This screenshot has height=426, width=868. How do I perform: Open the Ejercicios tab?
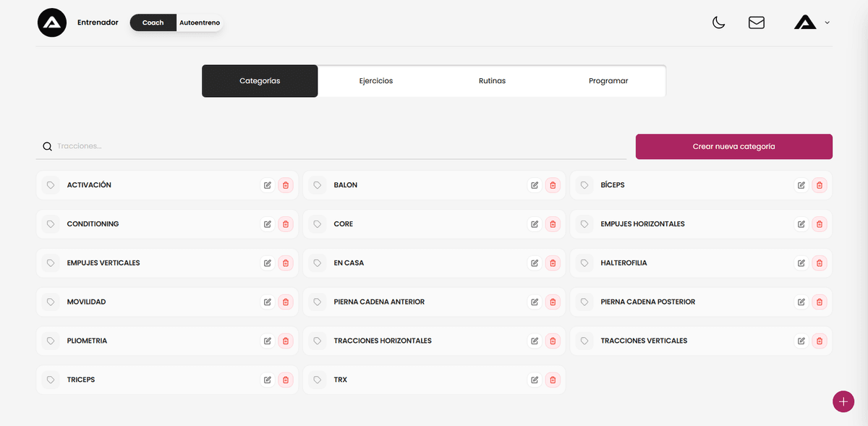375,81
